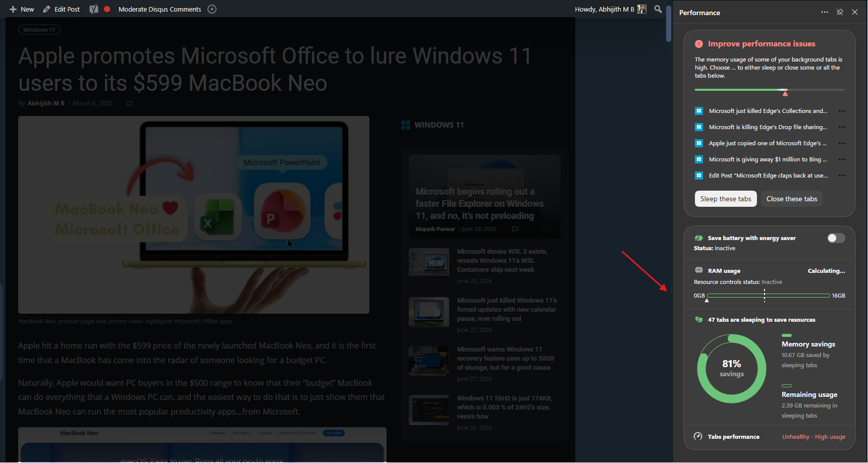
Task: Select 'Apple just copied one of Microsoft Edge's' tab
Action: click(768, 143)
